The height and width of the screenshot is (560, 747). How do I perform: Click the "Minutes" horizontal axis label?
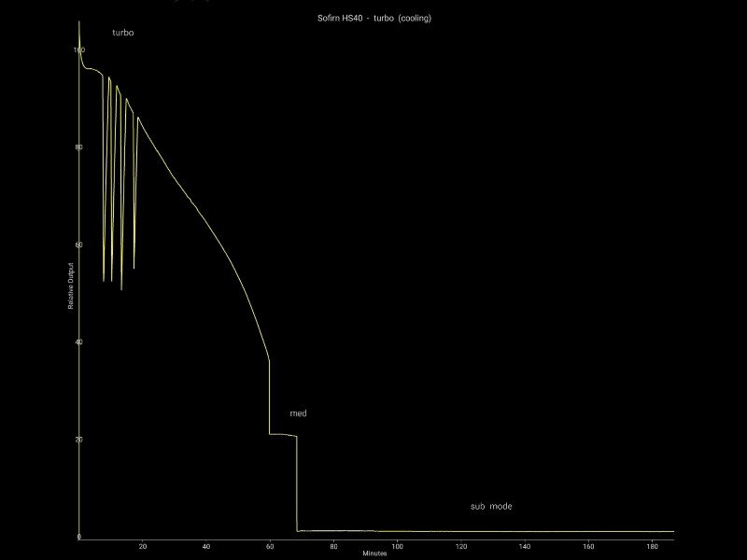click(x=374, y=553)
